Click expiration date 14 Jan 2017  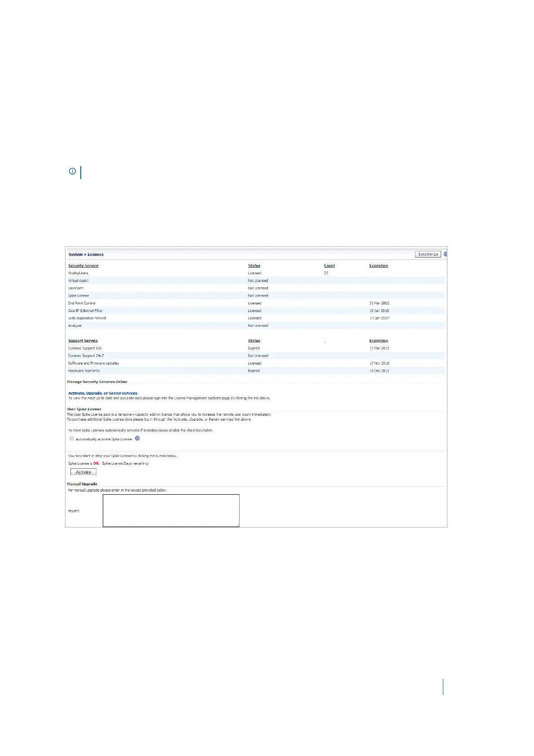[379, 318]
